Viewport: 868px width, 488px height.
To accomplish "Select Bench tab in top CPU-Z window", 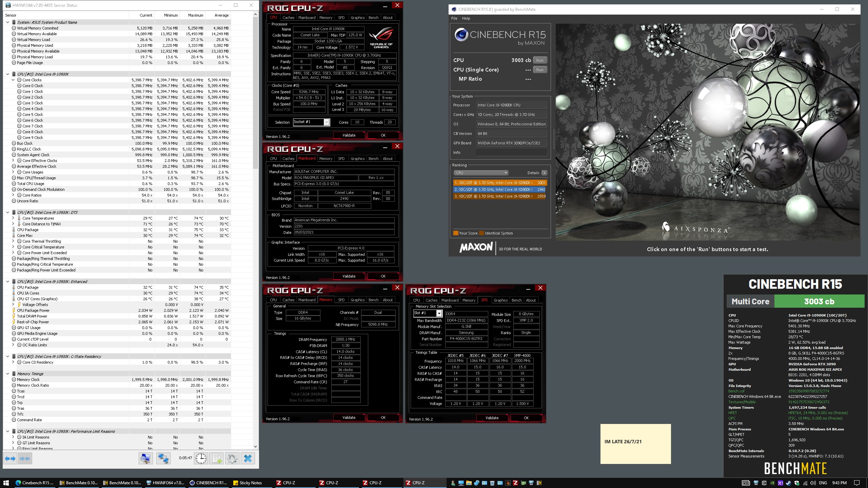I will 373,18.
